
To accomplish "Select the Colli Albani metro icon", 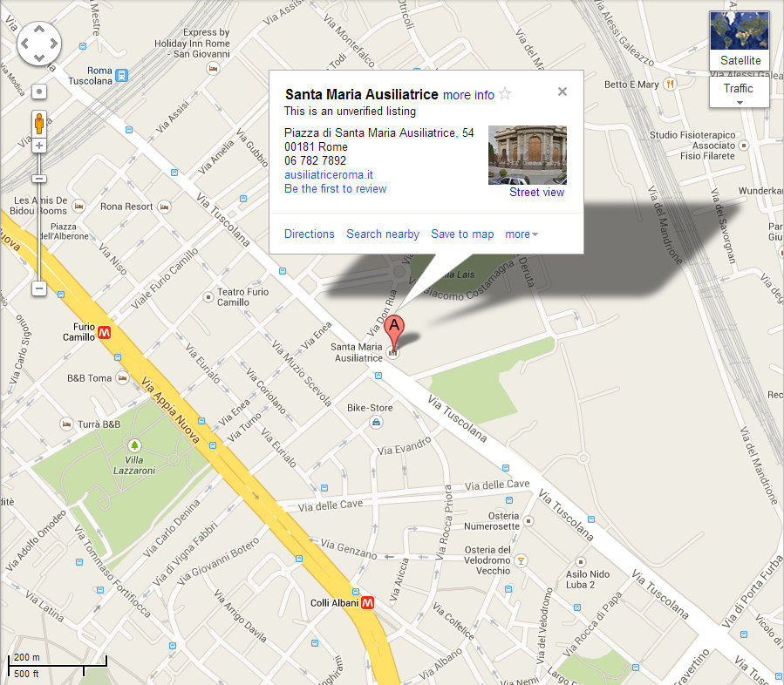I will click(367, 602).
